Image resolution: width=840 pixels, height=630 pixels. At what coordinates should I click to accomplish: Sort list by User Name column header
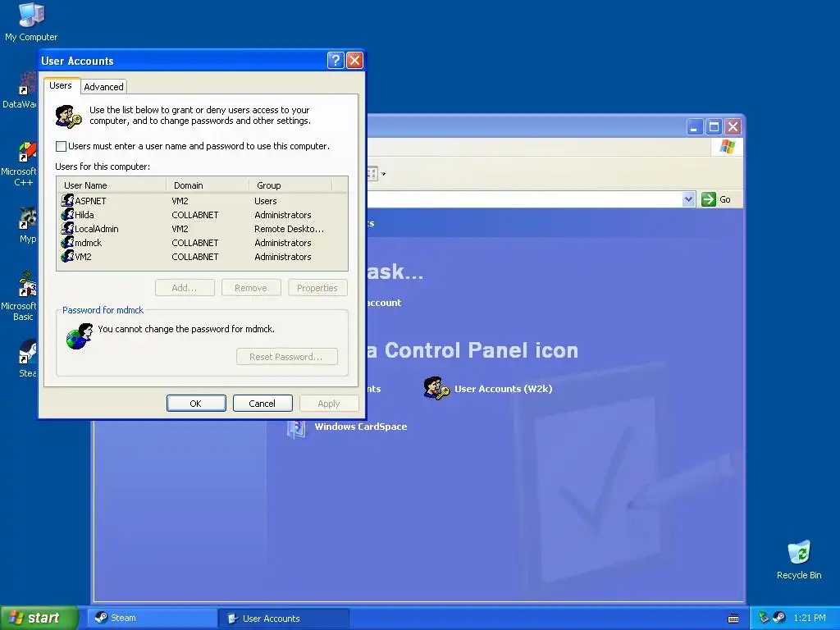[112, 185]
